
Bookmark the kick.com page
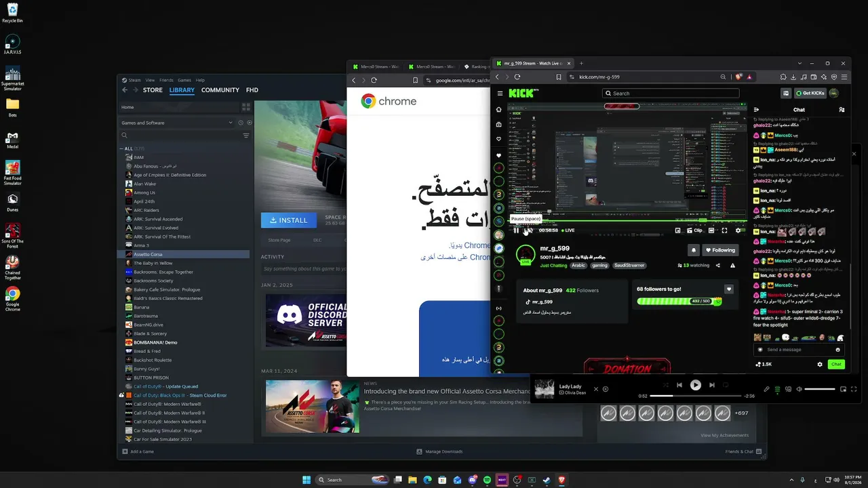coord(559,77)
